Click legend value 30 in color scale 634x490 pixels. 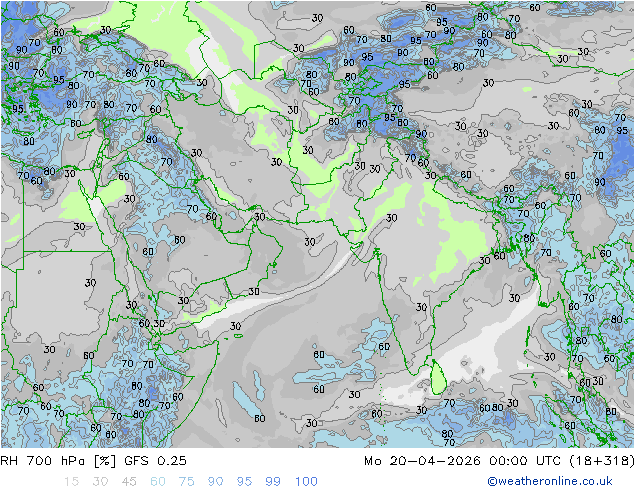100,482
